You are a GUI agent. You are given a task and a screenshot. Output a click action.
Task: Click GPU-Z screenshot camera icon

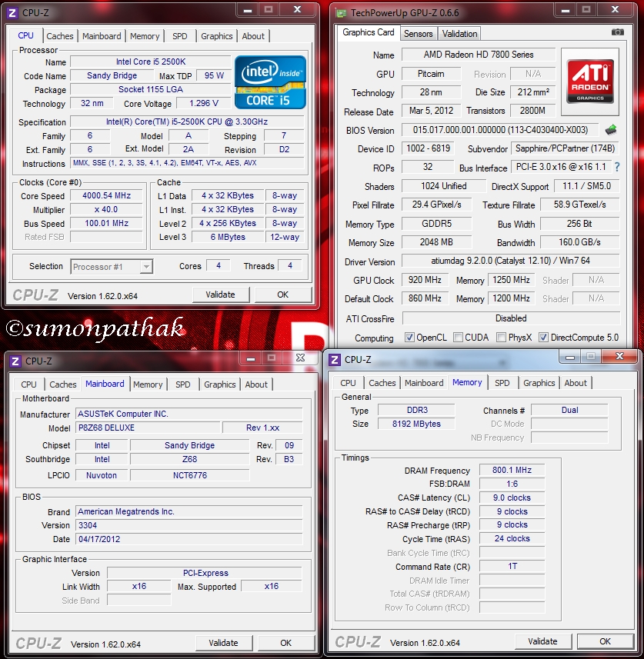coord(617,32)
